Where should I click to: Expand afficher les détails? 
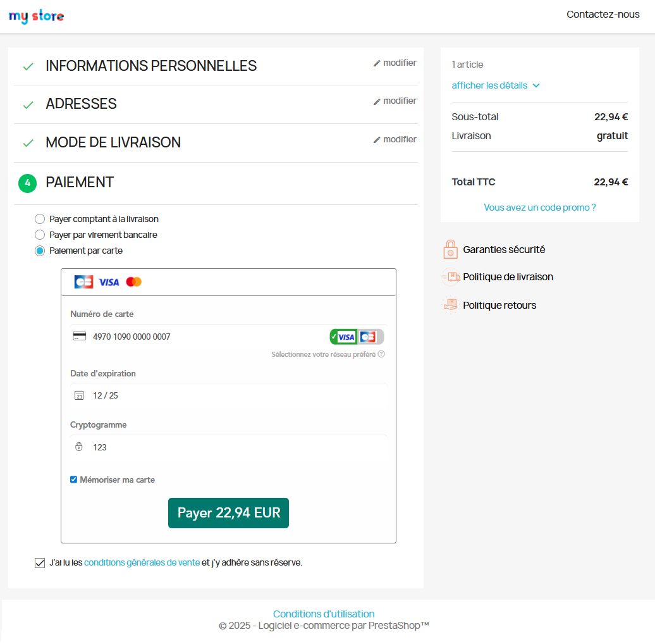(496, 85)
